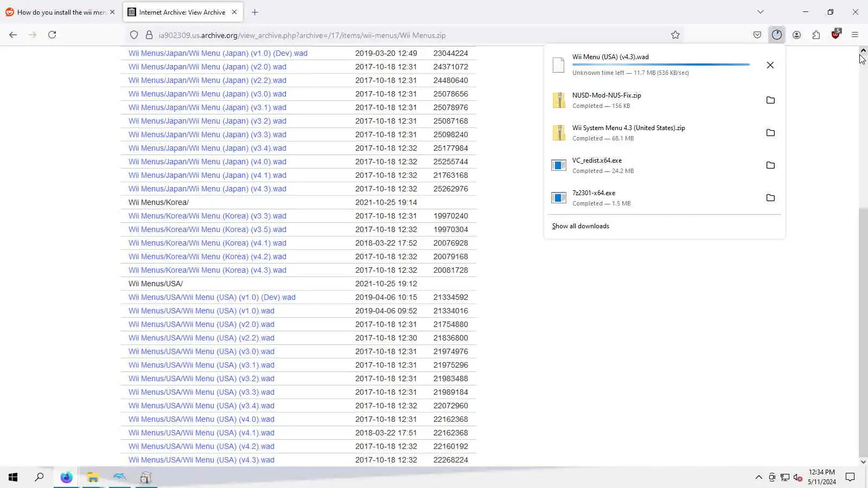The width and height of the screenshot is (868, 488).
Task: Download Wii Menu (USA) (v3.4).wad
Action: click(201, 406)
